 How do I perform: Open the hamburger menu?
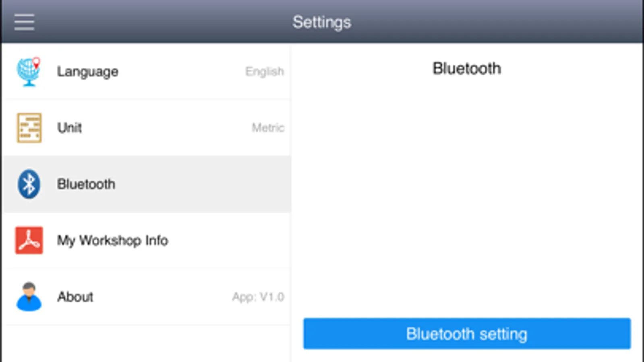(24, 22)
